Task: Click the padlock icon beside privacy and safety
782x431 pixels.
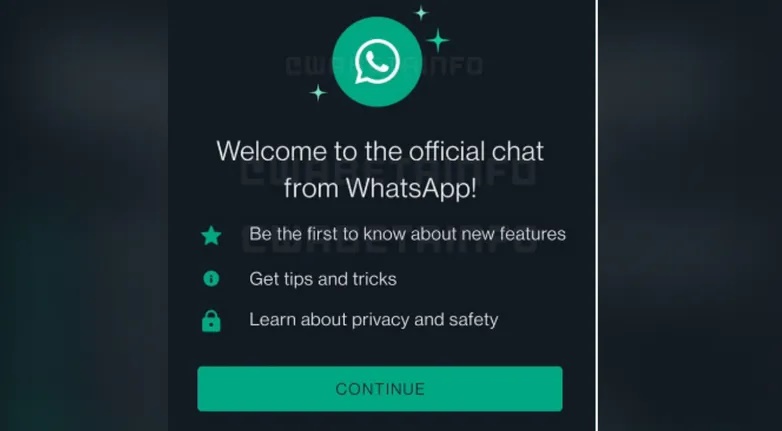Action: [x=211, y=321]
